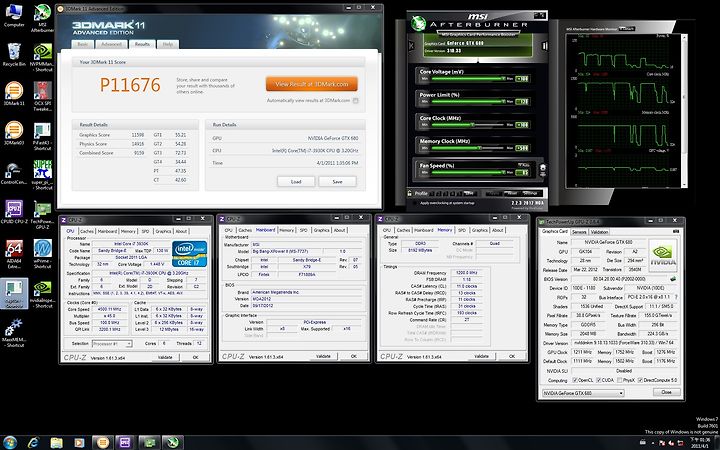Open the AIDA64 Extreme desktop shortcut
Image resolution: width=720 pixels, height=450 pixels.
(14, 254)
